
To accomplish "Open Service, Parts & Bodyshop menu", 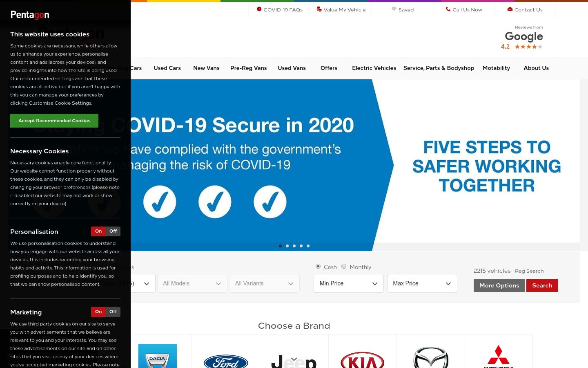I will (439, 68).
